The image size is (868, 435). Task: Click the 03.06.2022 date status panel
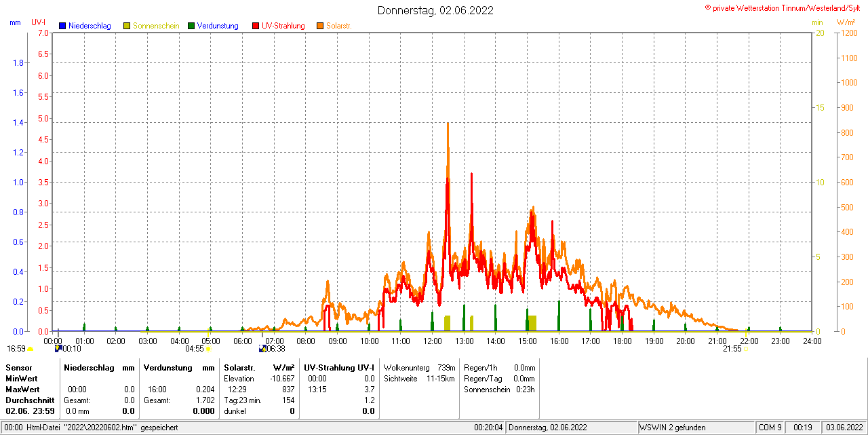coord(844,428)
